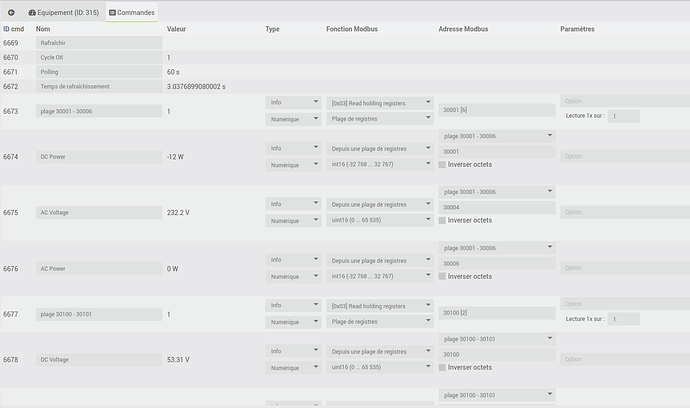Toggle Inverser octets for DC Voltage
This screenshot has width=690, height=408.
pos(442,368)
